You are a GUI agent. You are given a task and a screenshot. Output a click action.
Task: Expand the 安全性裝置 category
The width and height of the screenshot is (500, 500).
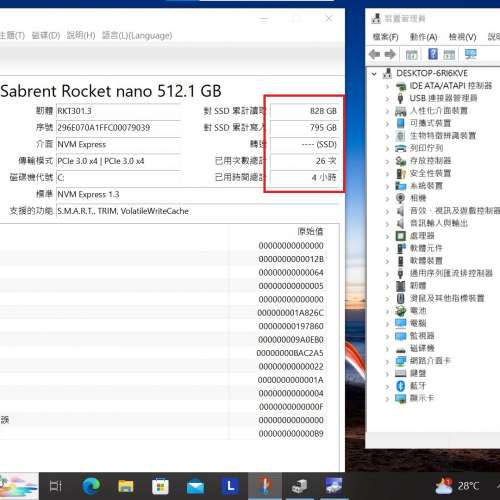coord(387,173)
